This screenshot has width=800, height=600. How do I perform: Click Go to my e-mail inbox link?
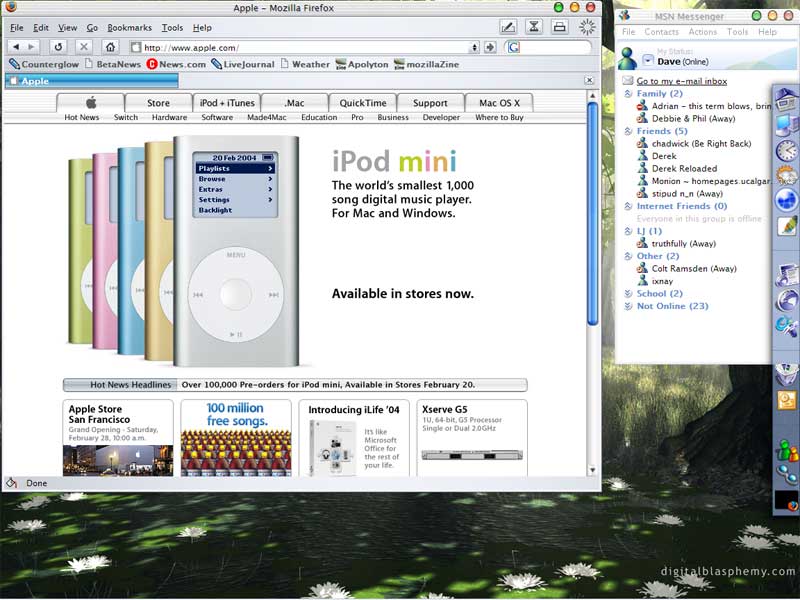pyautogui.click(x=682, y=81)
